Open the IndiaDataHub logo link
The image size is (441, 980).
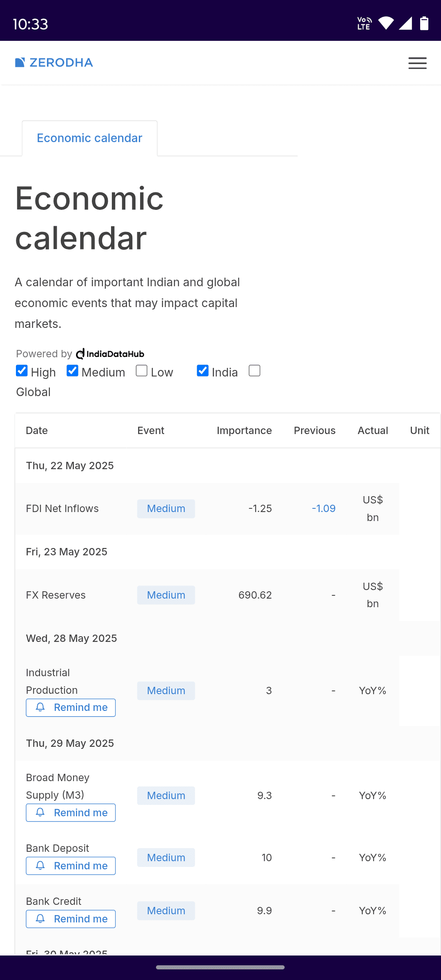click(x=110, y=354)
